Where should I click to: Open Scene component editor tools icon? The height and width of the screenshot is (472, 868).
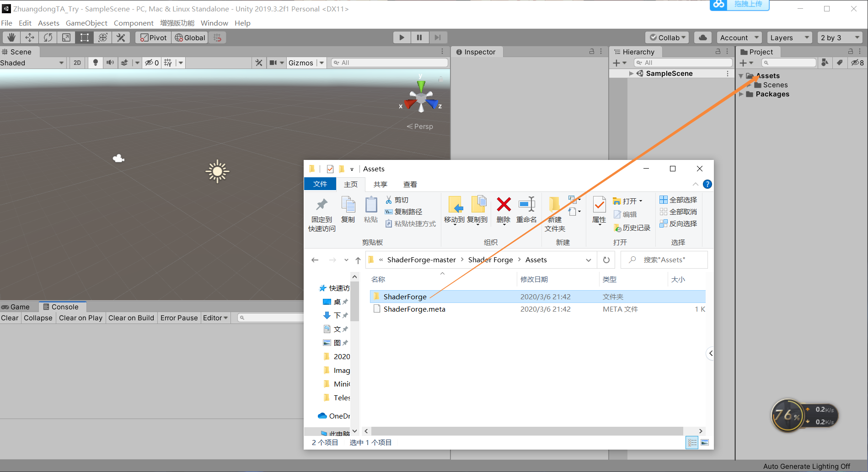click(259, 63)
